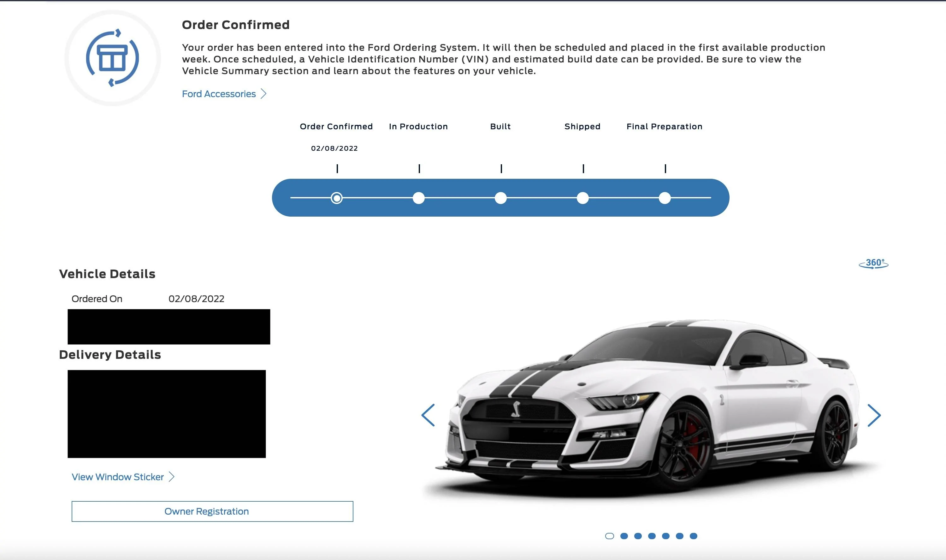Viewport: 946px width, 560px height.
Task: Click the Vehicle Details heading
Action: coord(107,274)
